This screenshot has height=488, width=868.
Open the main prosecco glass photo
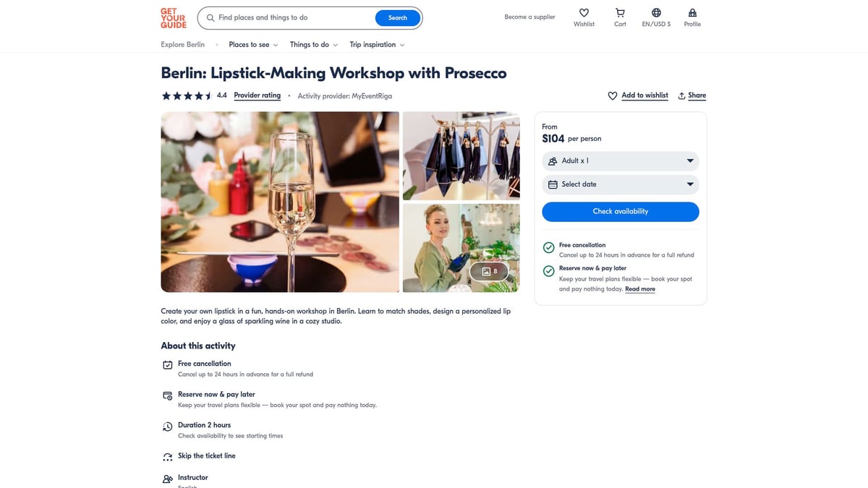(x=280, y=202)
